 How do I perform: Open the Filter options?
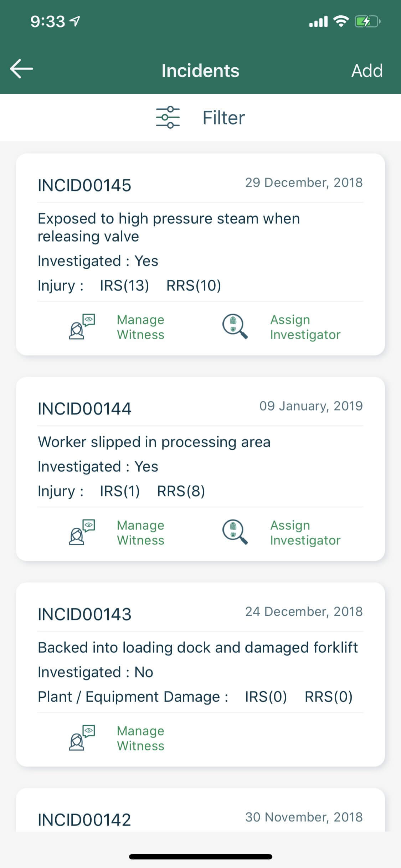223,118
